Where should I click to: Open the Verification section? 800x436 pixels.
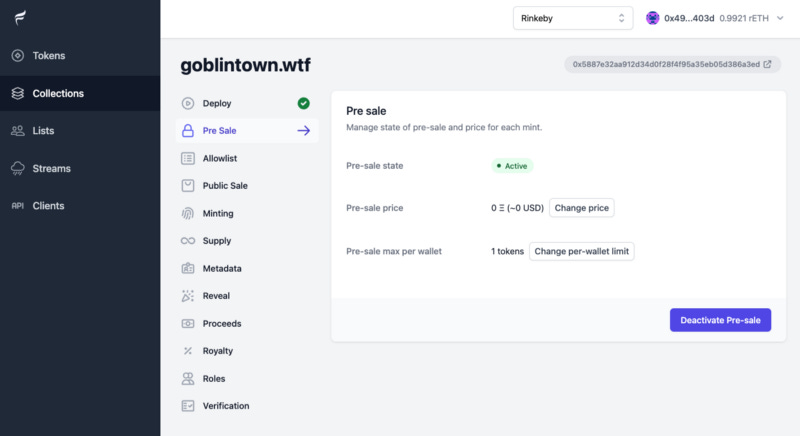[x=247, y=406]
